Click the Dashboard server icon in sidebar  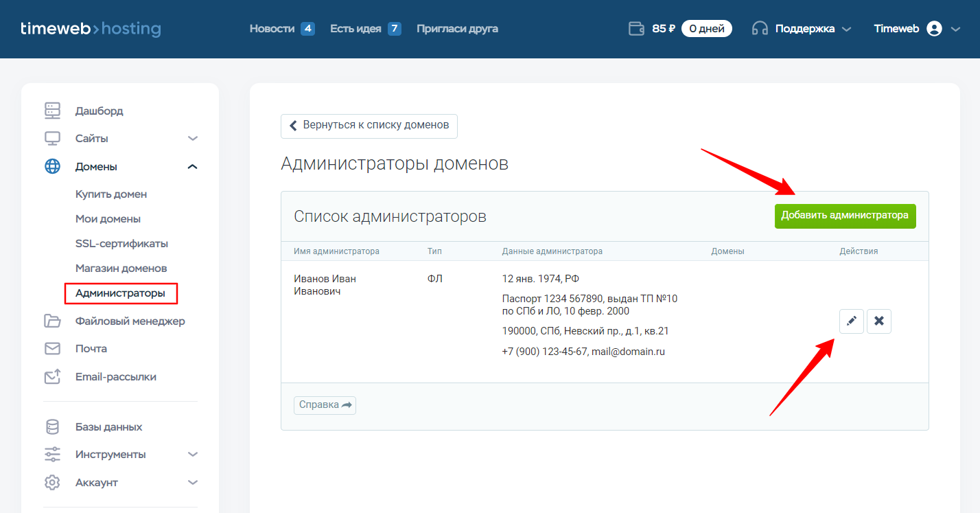tap(52, 111)
